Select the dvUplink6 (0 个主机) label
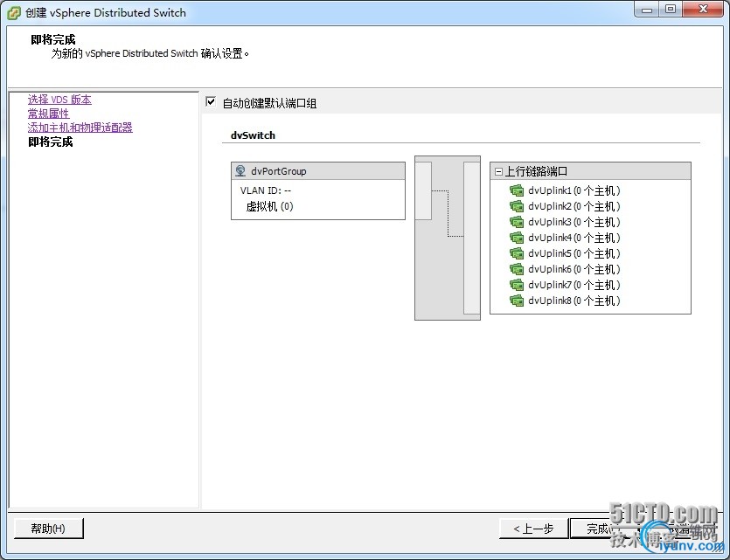 click(574, 269)
